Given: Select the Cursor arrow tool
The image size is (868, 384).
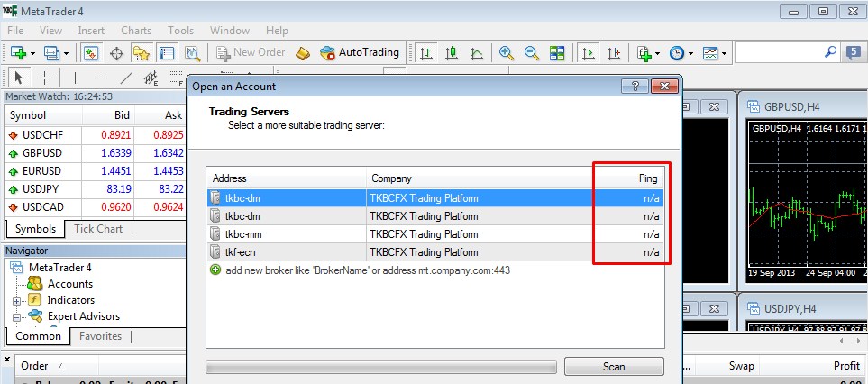Looking at the screenshot, I should coord(19,77).
